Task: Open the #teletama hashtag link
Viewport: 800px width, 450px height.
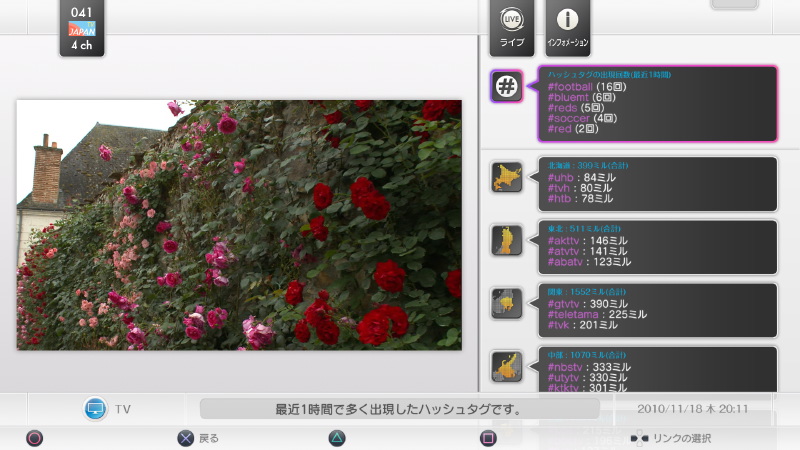Action: pos(575,314)
